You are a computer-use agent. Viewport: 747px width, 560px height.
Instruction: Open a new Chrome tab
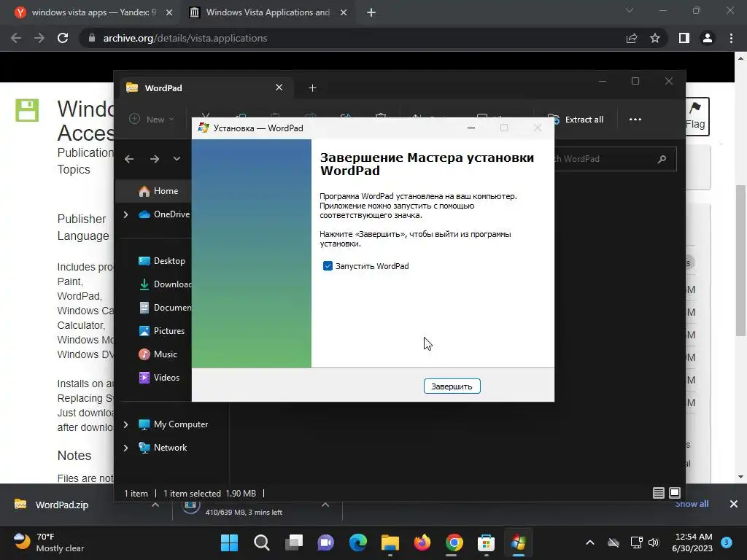coord(371,12)
